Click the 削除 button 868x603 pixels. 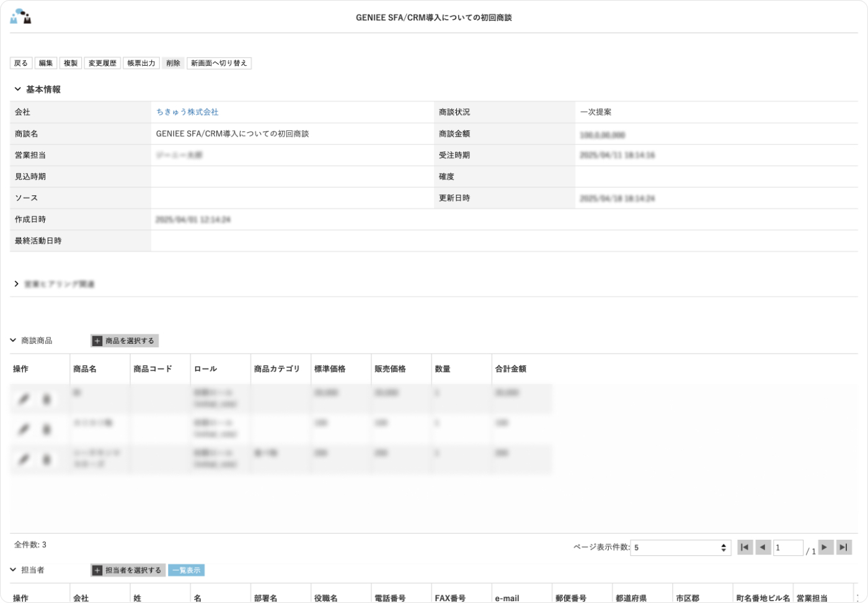click(x=173, y=63)
